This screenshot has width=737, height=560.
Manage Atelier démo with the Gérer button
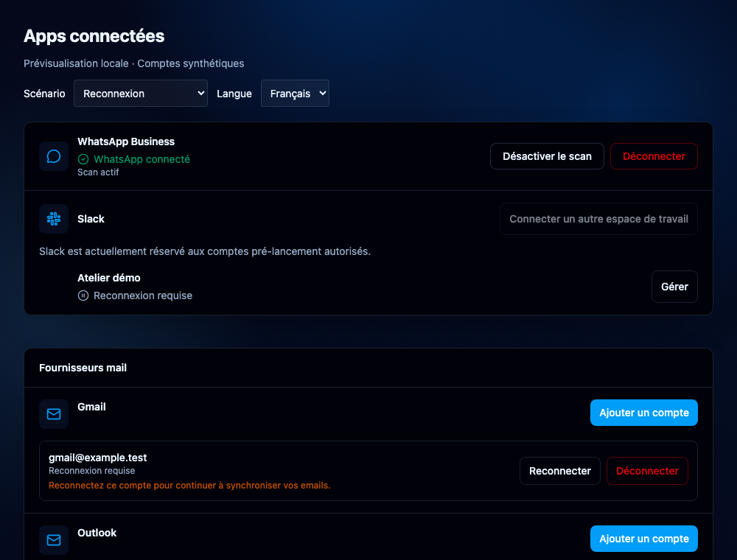(674, 287)
